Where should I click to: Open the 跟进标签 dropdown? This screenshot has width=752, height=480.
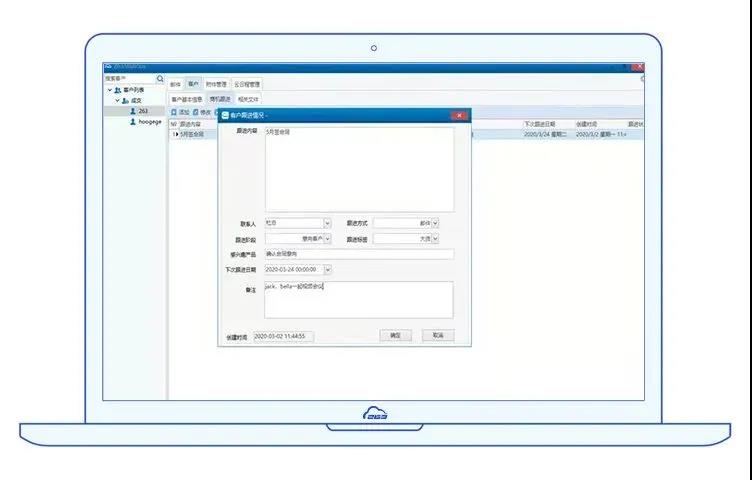tap(435, 239)
